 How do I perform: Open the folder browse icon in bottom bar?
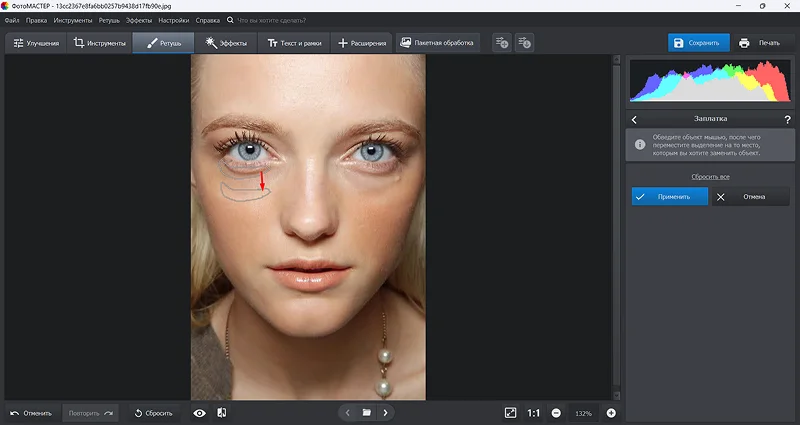click(x=366, y=413)
